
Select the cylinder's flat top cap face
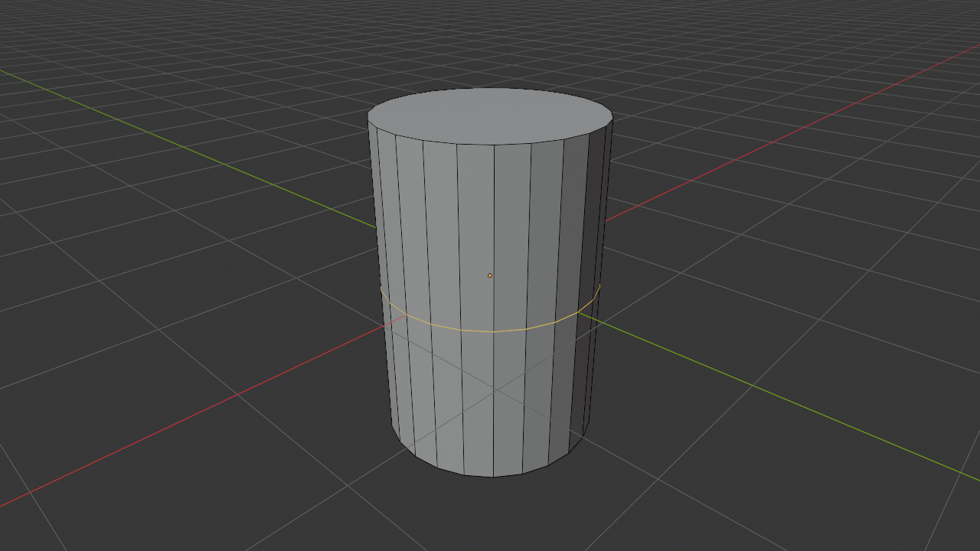(490, 116)
